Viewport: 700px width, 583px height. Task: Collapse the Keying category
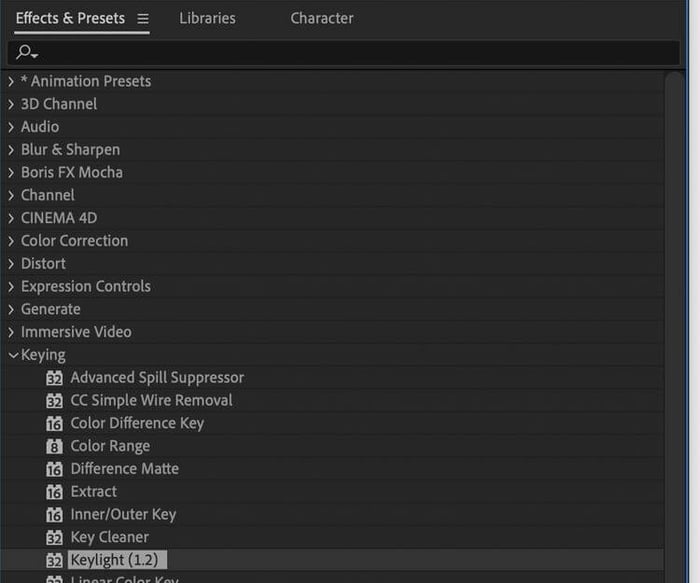click(x=13, y=355)
